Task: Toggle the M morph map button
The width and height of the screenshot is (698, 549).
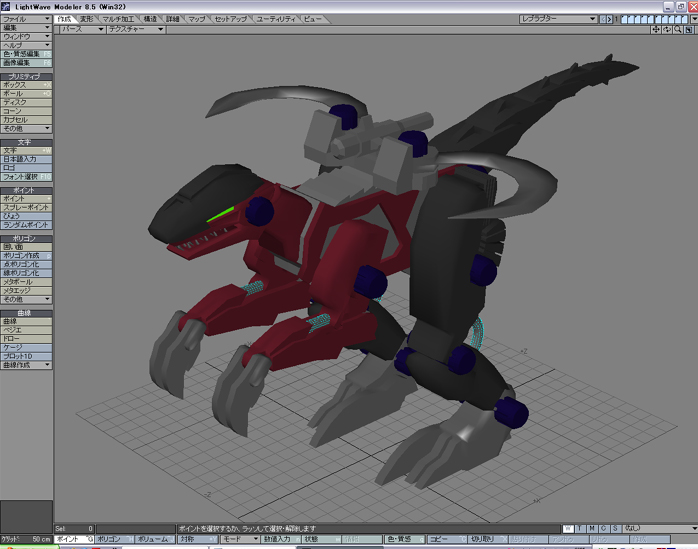Action: coord(592,529)
